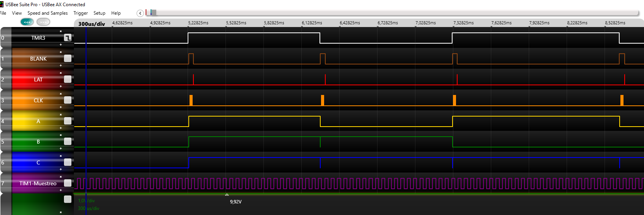This screenshot has width=644, height=215.
Task: Click the + icon under channel A
Action: point(61,128)
